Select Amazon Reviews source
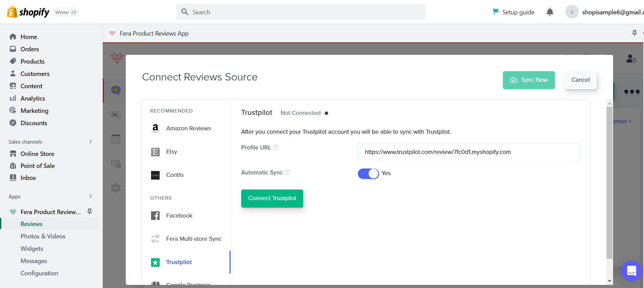Viewport: 644px width, 288px height. (x=188, y=128)
